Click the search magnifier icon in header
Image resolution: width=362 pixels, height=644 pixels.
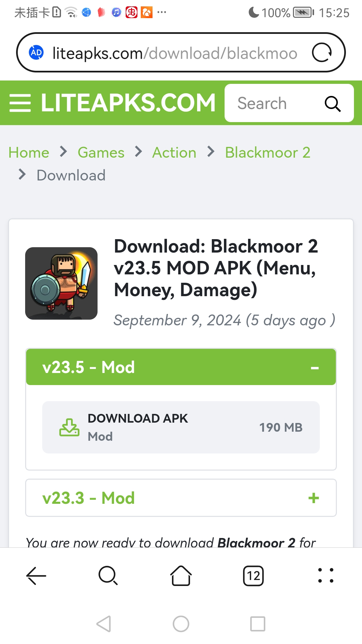[333, 104]
